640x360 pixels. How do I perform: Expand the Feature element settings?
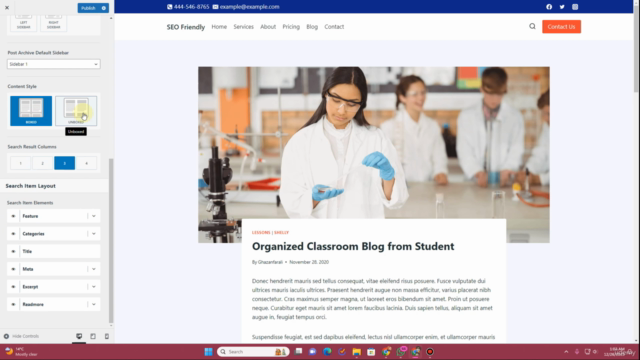pos(94,216)
